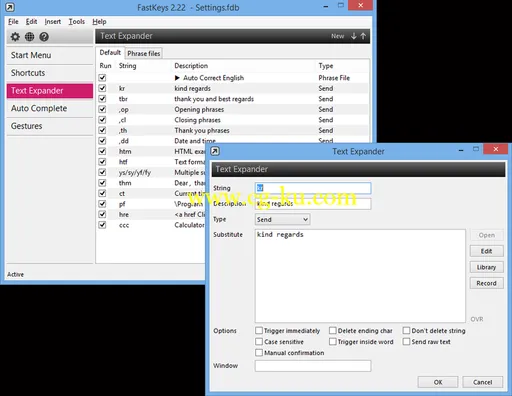Enable Send raw text option
This screenshot has width=512, height=396.
click(x=406, y=341)
